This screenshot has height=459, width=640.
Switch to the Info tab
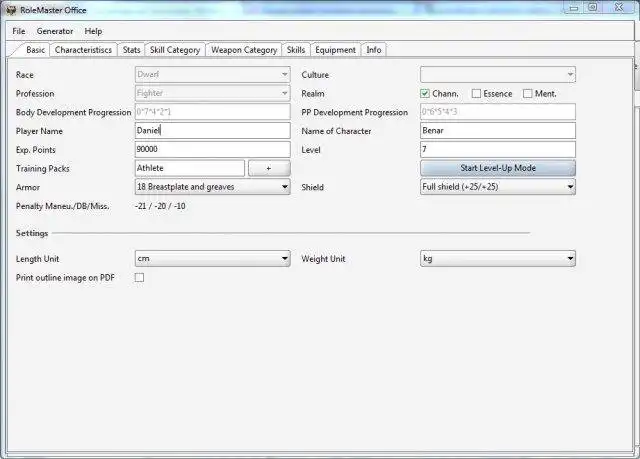tap(373, 50)
